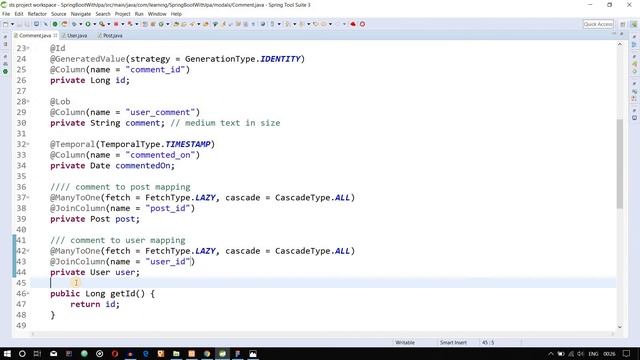Click the Debug bug toolbar icon
The height and width of the screenshot is (360, 640).
point(74,24)
